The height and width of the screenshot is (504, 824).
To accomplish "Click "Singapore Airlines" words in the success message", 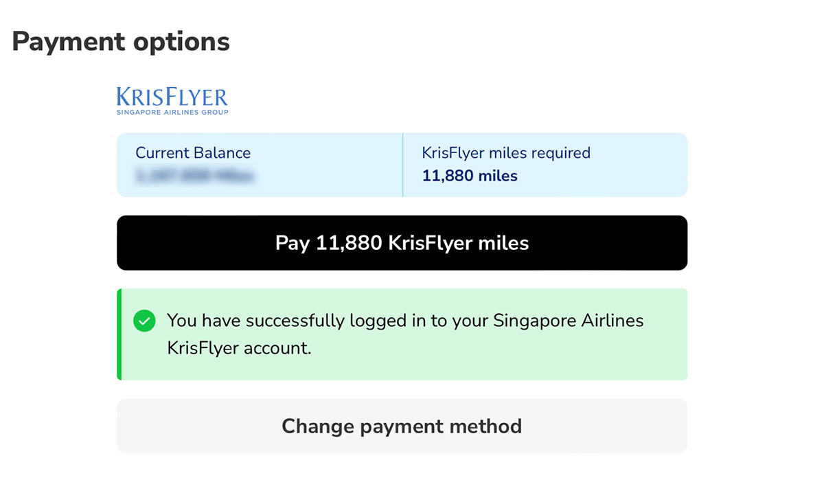I will (569, 321).
